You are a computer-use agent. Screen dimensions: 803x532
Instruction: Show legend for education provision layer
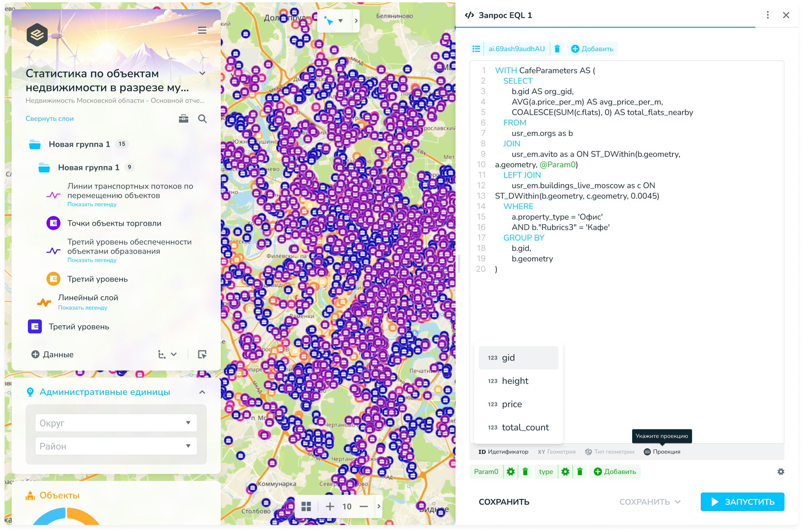tap(92, 260)
